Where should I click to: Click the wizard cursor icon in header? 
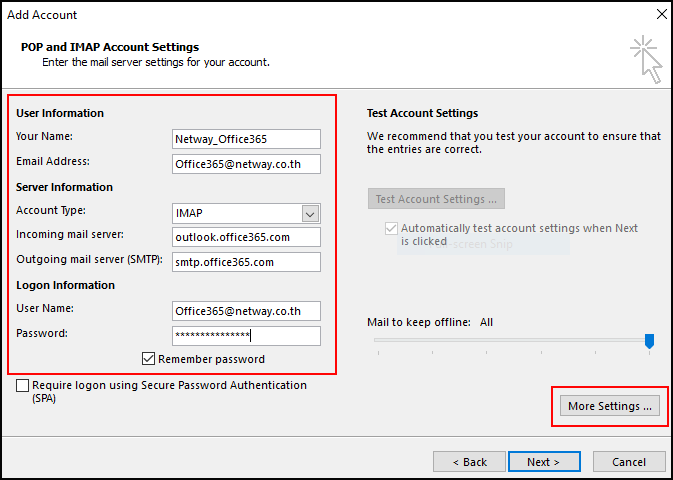[x=646, y=60]
